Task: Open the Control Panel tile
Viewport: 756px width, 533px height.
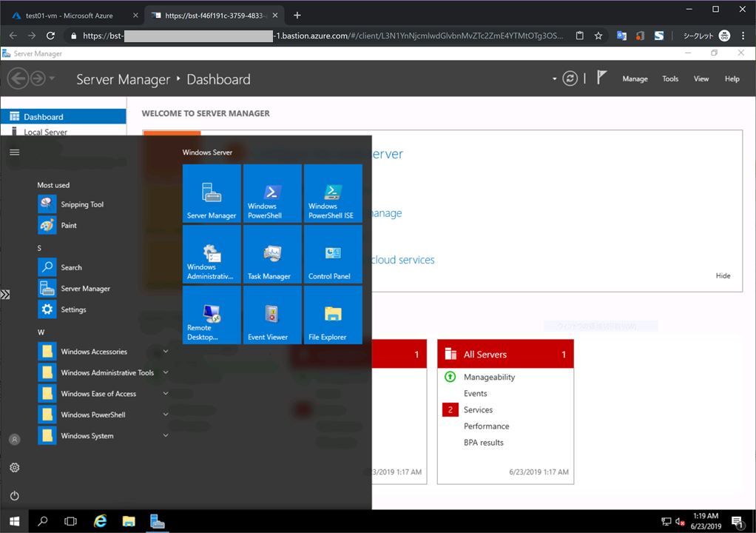Action: point(333,254)
